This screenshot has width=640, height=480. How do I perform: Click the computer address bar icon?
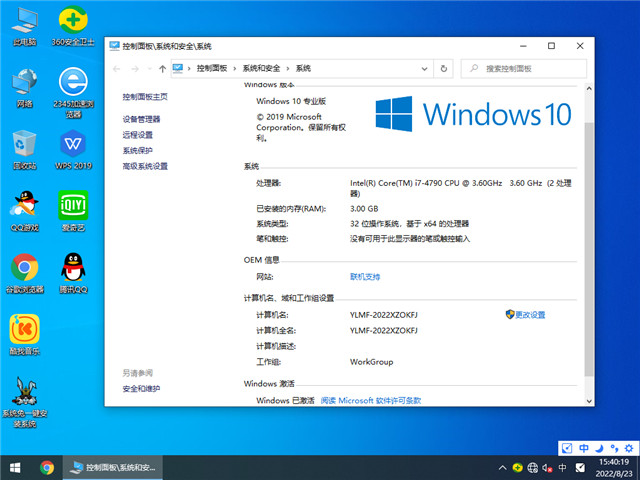tap(178, 68)
